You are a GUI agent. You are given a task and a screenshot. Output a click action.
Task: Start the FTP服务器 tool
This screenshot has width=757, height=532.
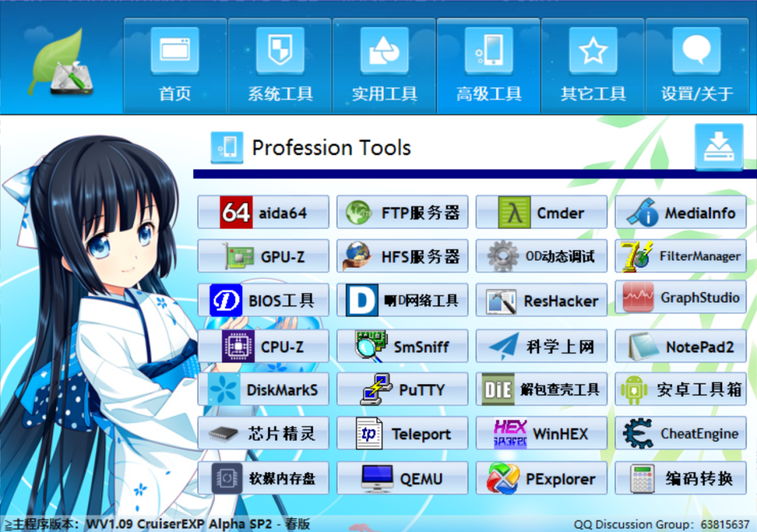(x=402, y=212)
